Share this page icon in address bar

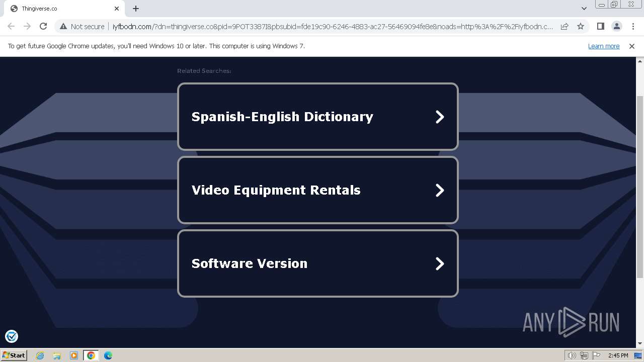[565, 26]
